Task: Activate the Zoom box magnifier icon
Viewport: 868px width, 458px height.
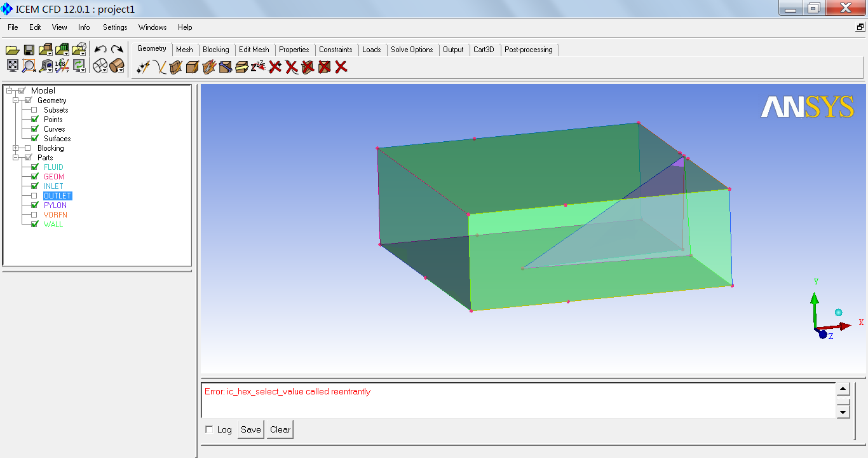Action: tap(29, 66)
